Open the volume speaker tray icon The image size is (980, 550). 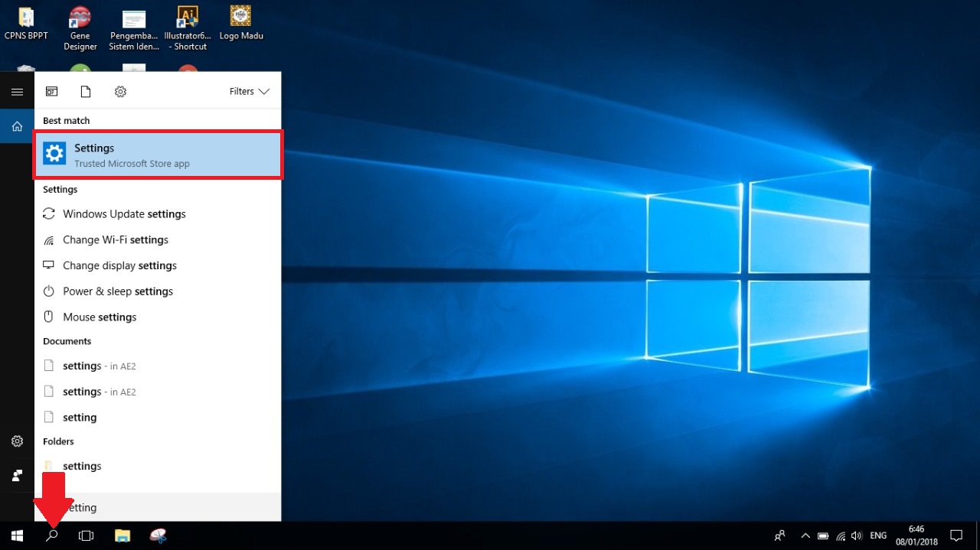tap(857, 535)
